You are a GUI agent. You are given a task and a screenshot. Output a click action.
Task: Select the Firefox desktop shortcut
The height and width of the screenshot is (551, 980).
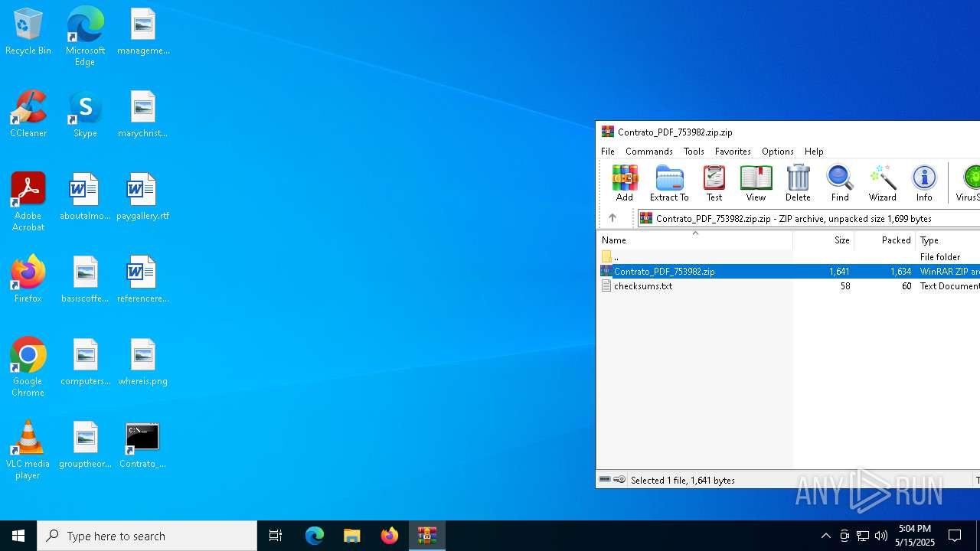point(28,279)
